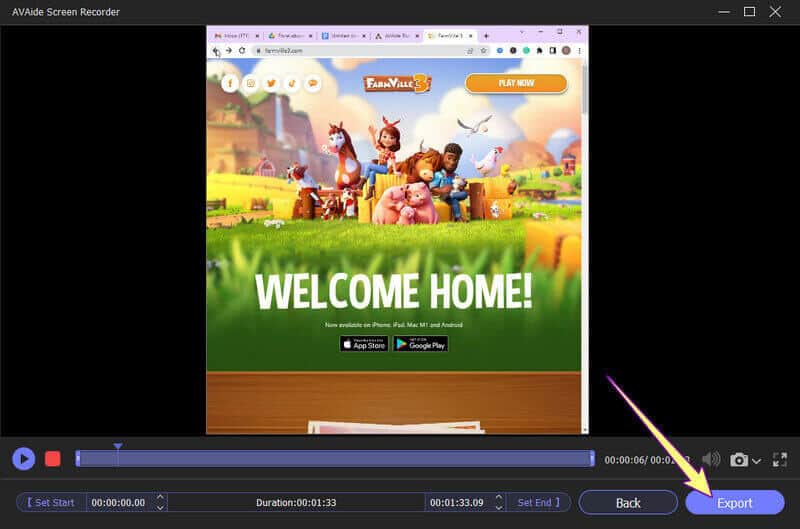This screenshot has height=529, width=800.
Task: Export the trimmed recording
Action: [x=735, y=503]
